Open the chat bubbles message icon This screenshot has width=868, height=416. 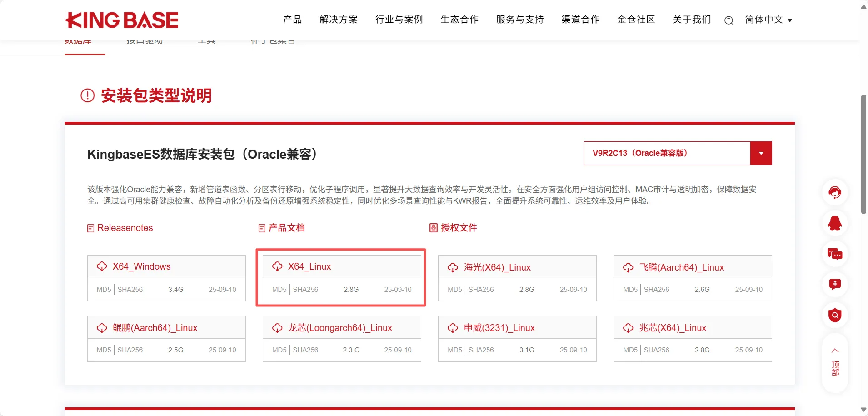[834, 254]
